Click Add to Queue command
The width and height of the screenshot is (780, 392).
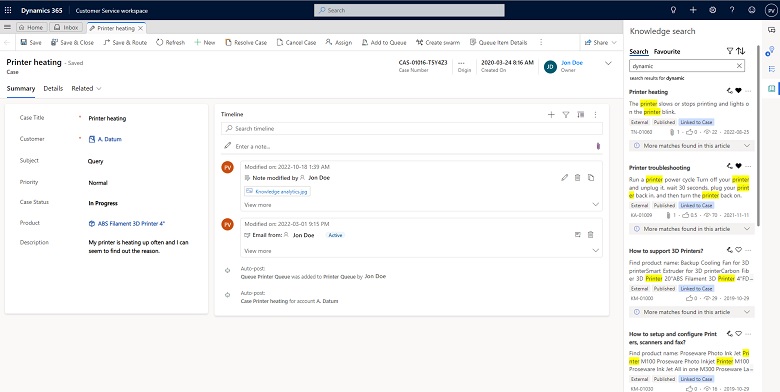(x=384, y=43)
